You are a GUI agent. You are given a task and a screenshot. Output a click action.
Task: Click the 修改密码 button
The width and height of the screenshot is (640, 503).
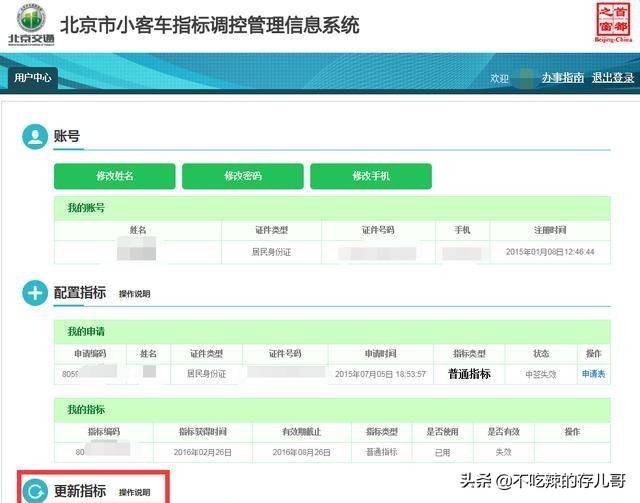tap(243, 176)
